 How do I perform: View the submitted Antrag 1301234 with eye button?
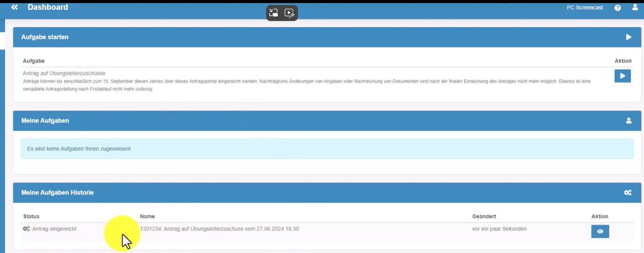click(x=600, y=231)
